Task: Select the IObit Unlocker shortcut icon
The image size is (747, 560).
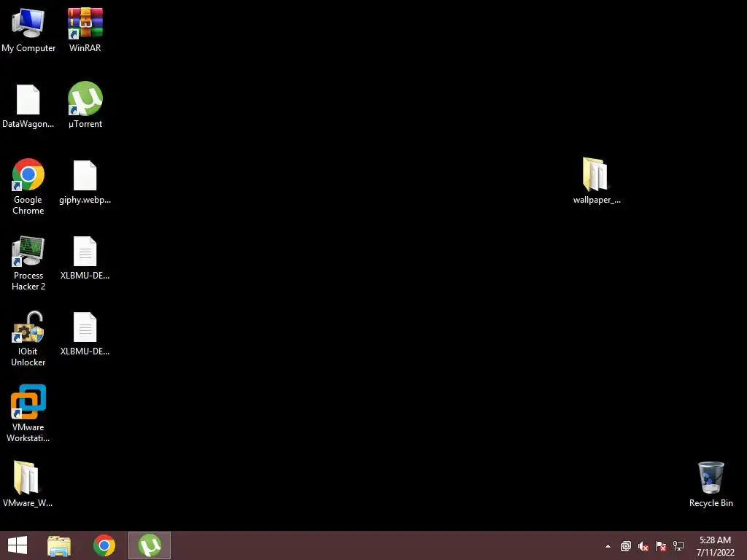Action: tap(28, 338)
